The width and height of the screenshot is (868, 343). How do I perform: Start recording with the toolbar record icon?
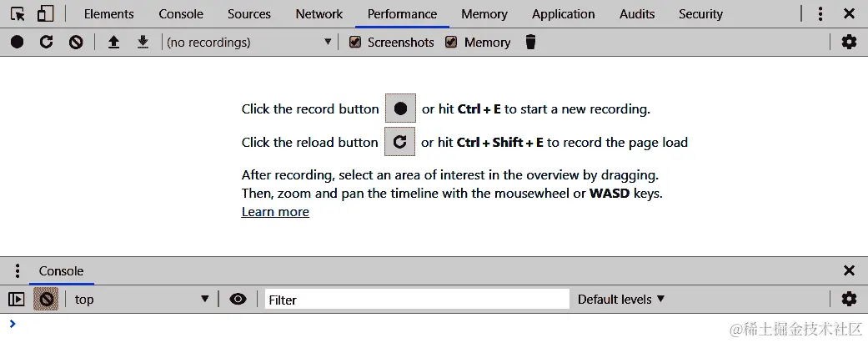[x=18, y=42]
